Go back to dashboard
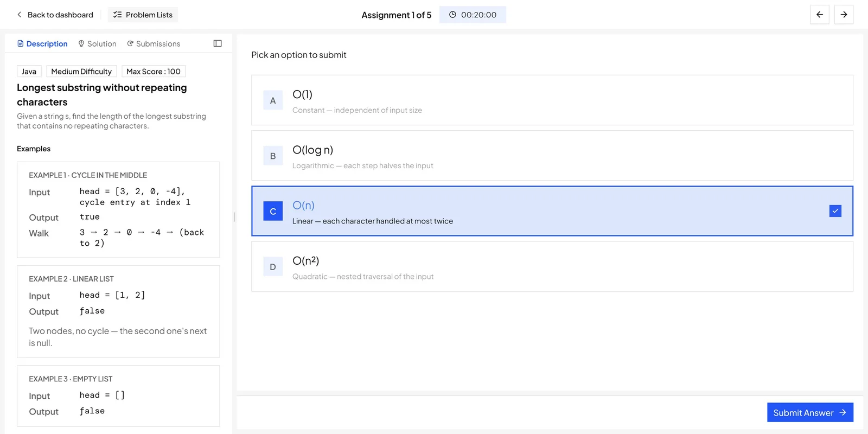The height and width of the screenshot is (434, 868). 55,15
